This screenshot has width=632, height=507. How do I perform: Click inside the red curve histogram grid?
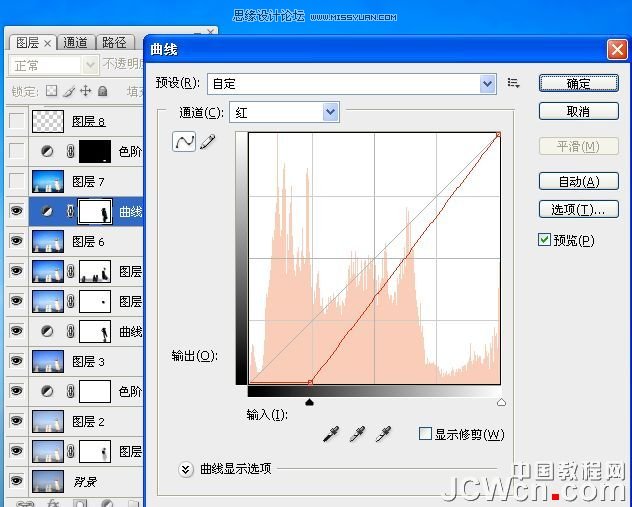coord(374,258)
